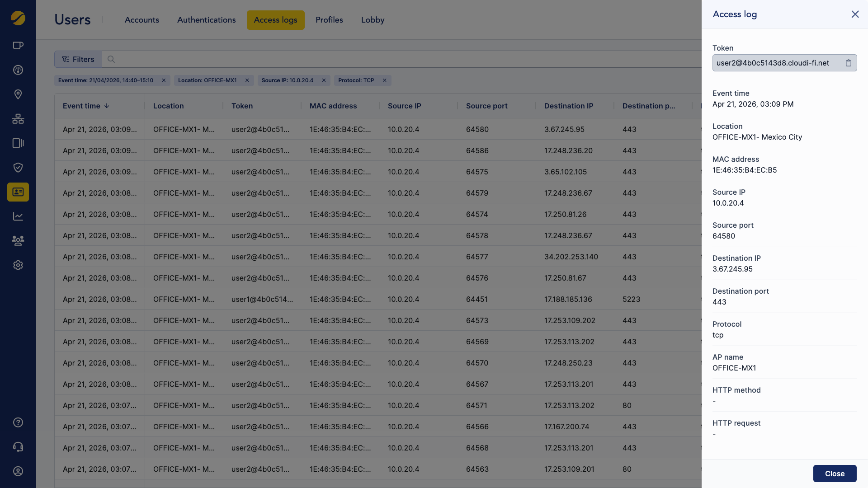Open the dashboard gauge icon in sidebar
The image size is (868, 488).
point(18,70)
